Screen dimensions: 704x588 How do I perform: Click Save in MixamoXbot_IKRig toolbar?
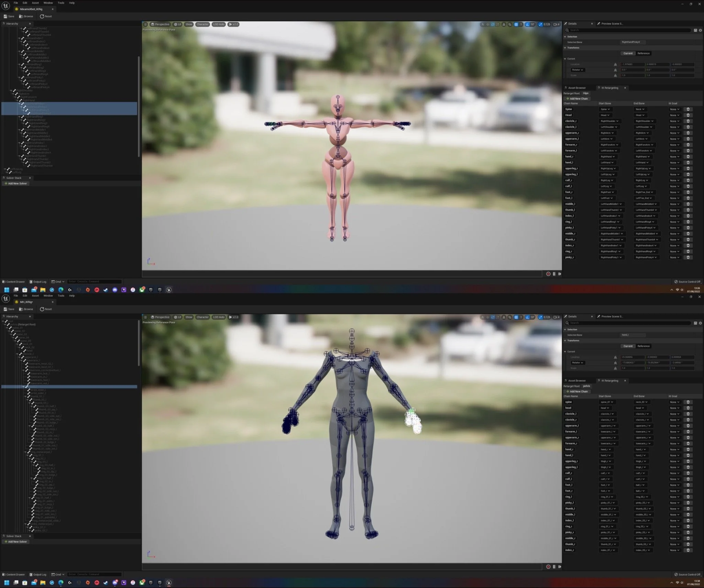tap(9, 16)
